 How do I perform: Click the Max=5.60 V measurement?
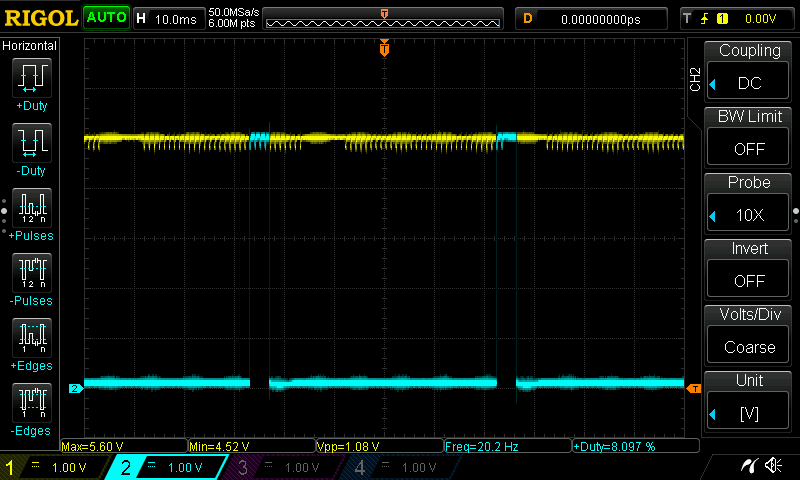(x=124, y=446)
